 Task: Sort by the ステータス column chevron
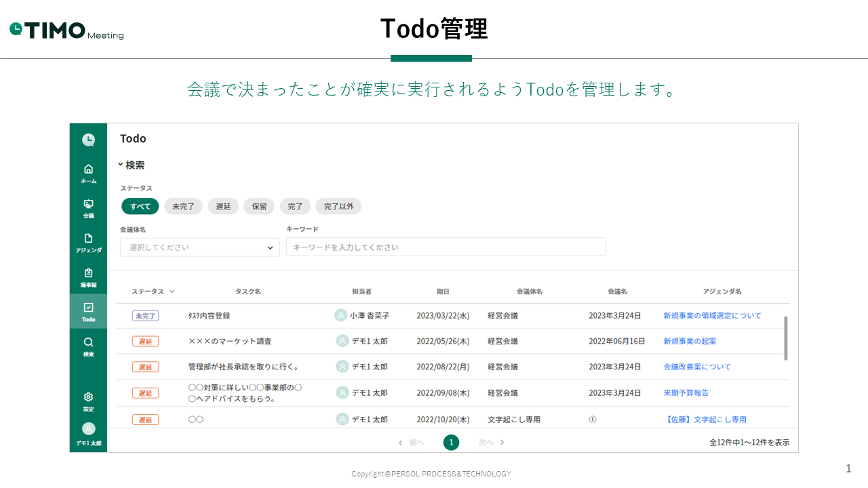(x=172, y=291)
